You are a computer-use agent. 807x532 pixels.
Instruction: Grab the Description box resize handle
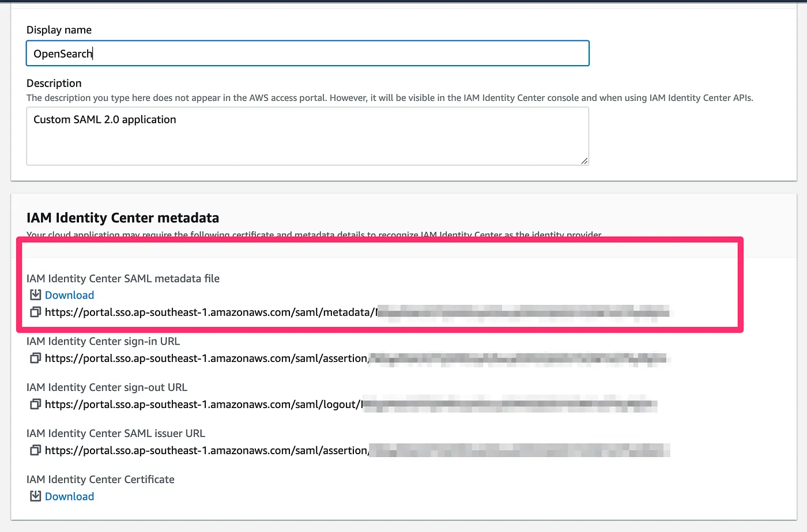pyautogui.click(x=584, y=161)
